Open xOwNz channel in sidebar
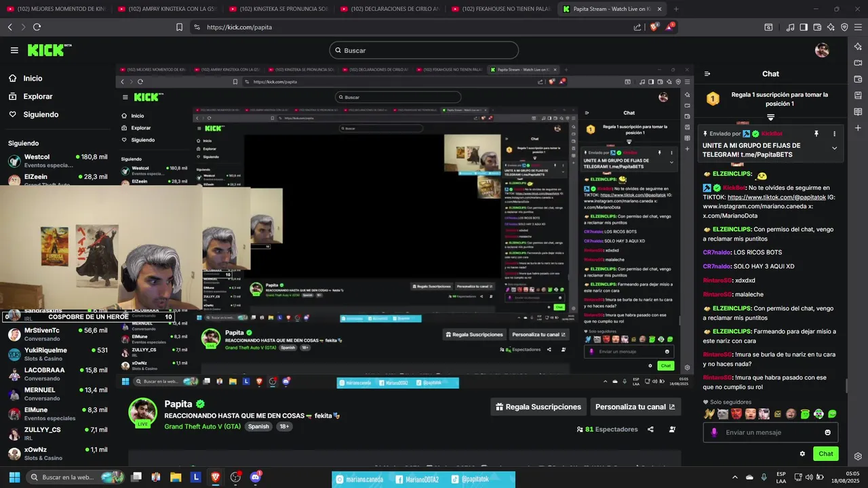Screen dimensions: 868x488 [58, 453]
